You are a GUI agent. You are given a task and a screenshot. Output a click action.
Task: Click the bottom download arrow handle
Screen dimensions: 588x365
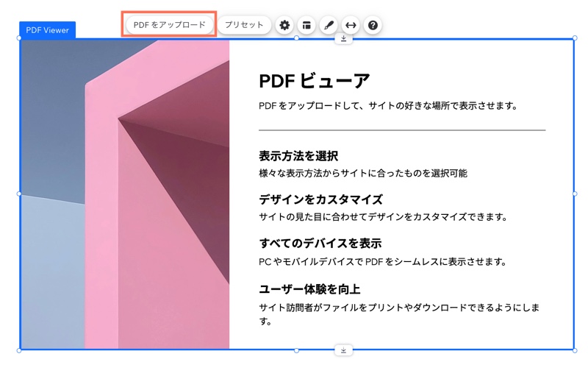(x=343, y=350)
